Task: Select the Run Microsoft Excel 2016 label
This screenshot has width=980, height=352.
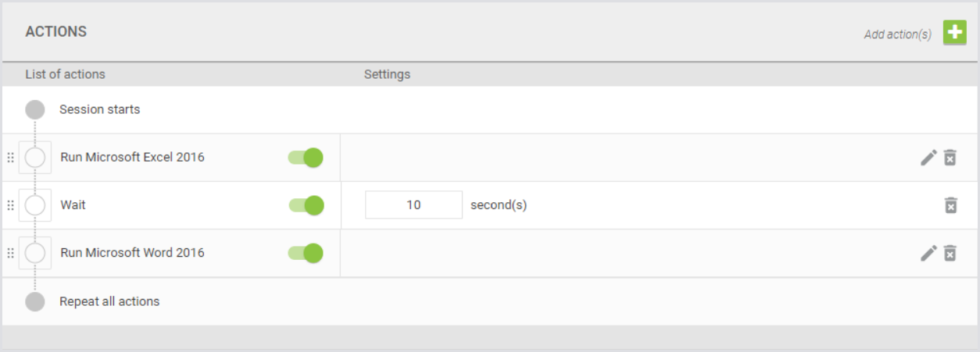Action: (132, 157)
